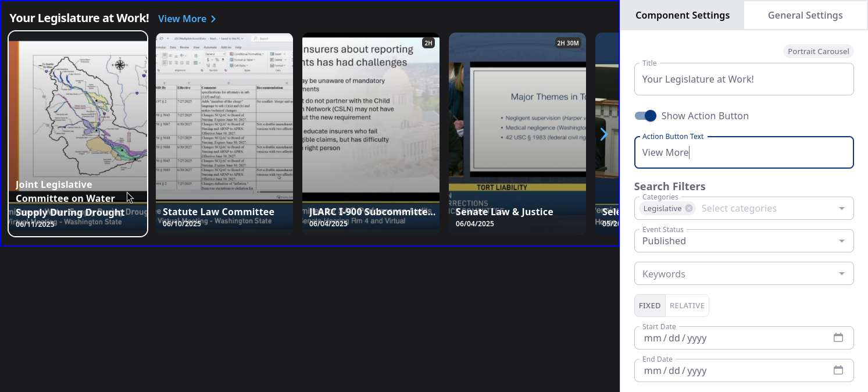Select the RELATIVE date mode

tap(687, 305)
